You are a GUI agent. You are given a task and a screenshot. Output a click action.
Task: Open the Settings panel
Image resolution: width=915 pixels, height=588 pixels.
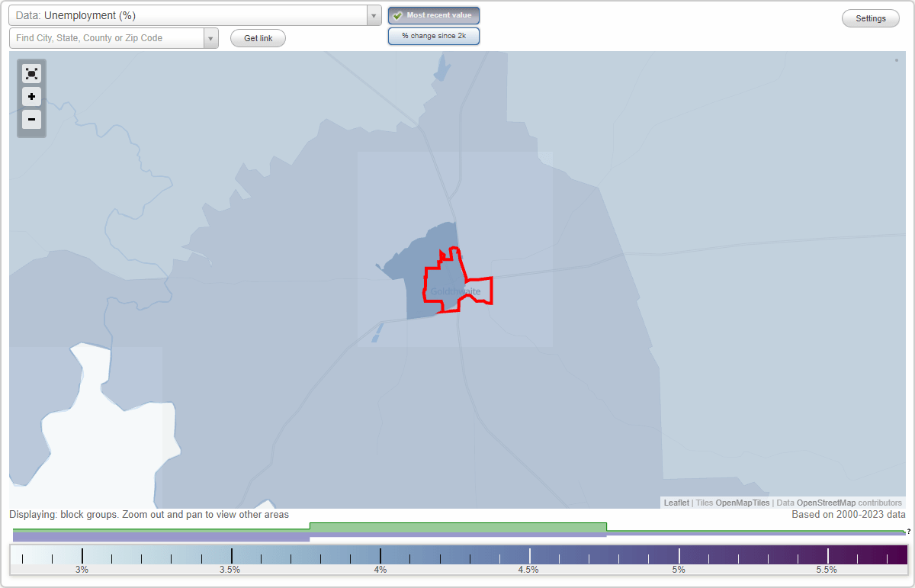[x=870, y=18]
